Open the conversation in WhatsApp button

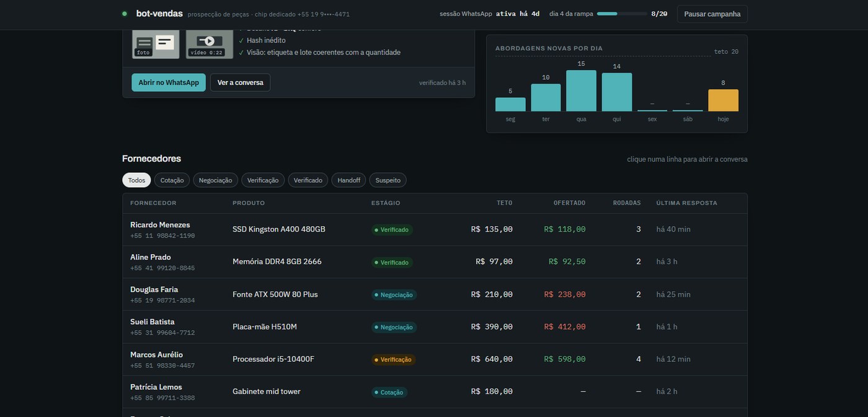(x=169, y=82)
